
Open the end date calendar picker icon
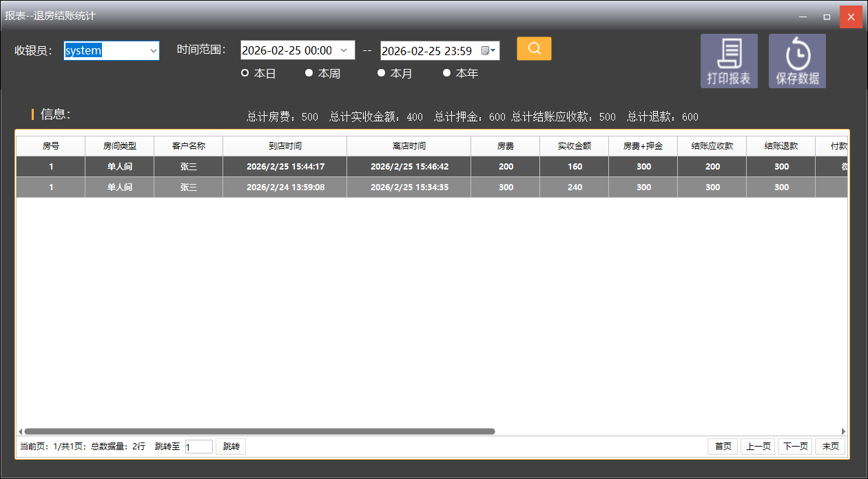click(488, 50)
